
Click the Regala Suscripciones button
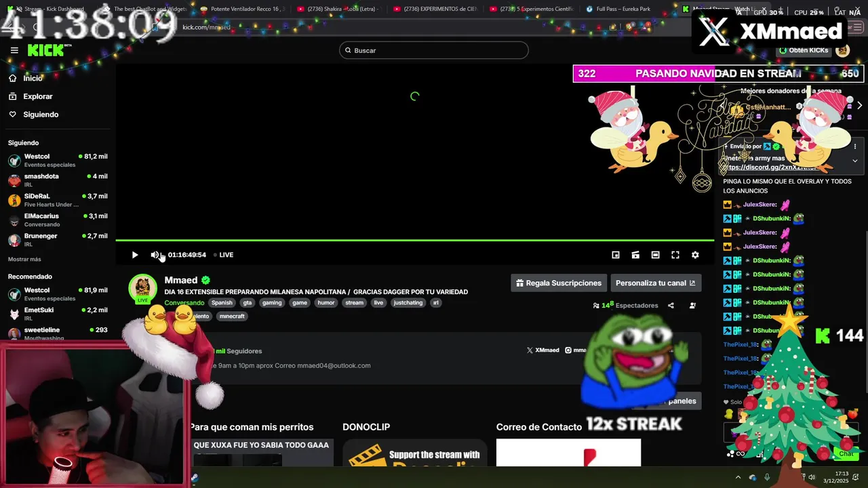559,283
